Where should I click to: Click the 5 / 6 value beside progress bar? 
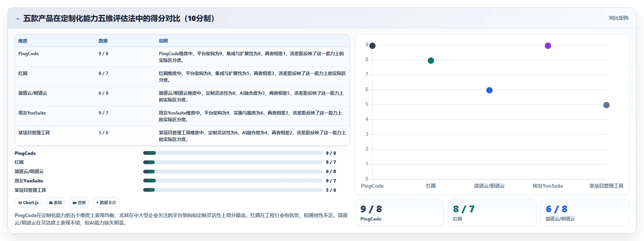331,190
